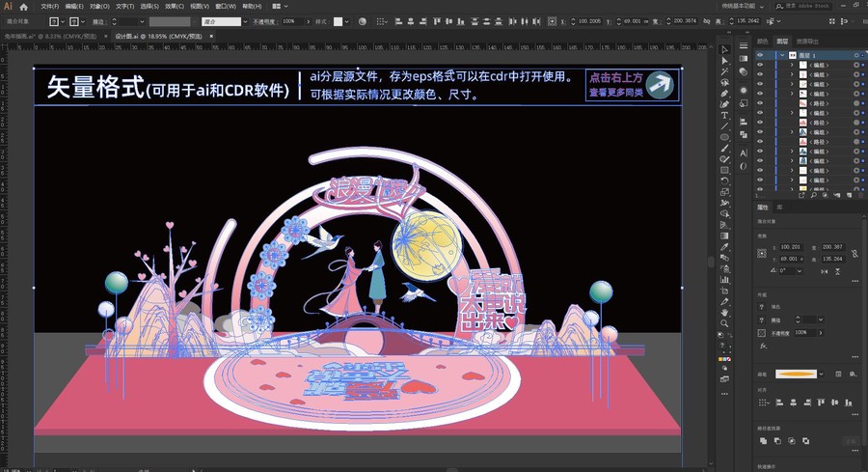Viewport: 868px width, 472px height.
Task: Open the style 样式 swatch dropdown
Action: pyautogui.click(x=346, y=21)
